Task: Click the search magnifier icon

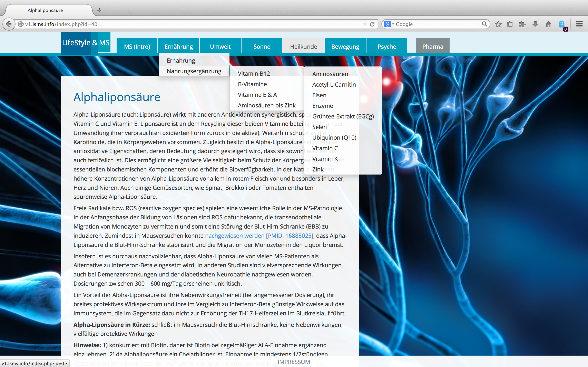Action: (x=484, y=24)
